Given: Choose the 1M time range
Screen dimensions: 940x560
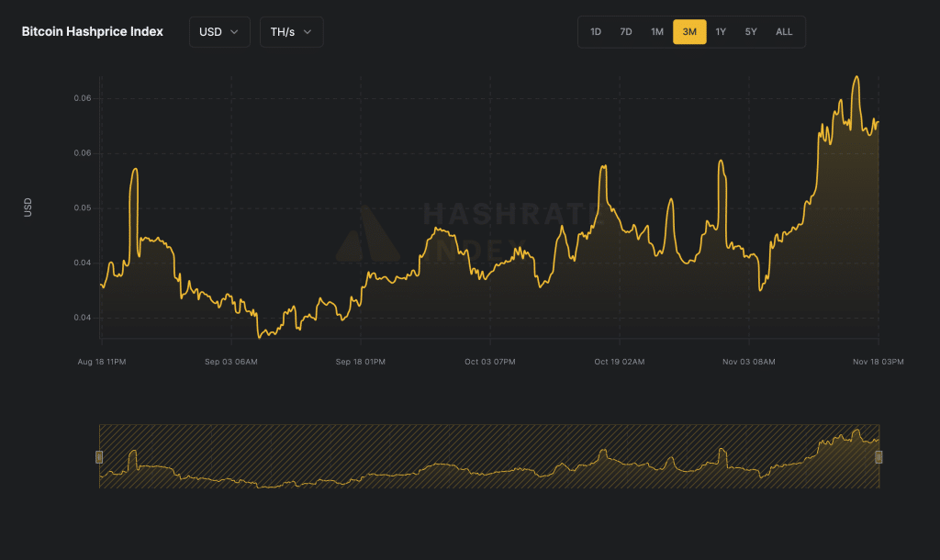Looking at the screenshot, I should point(657,32).
